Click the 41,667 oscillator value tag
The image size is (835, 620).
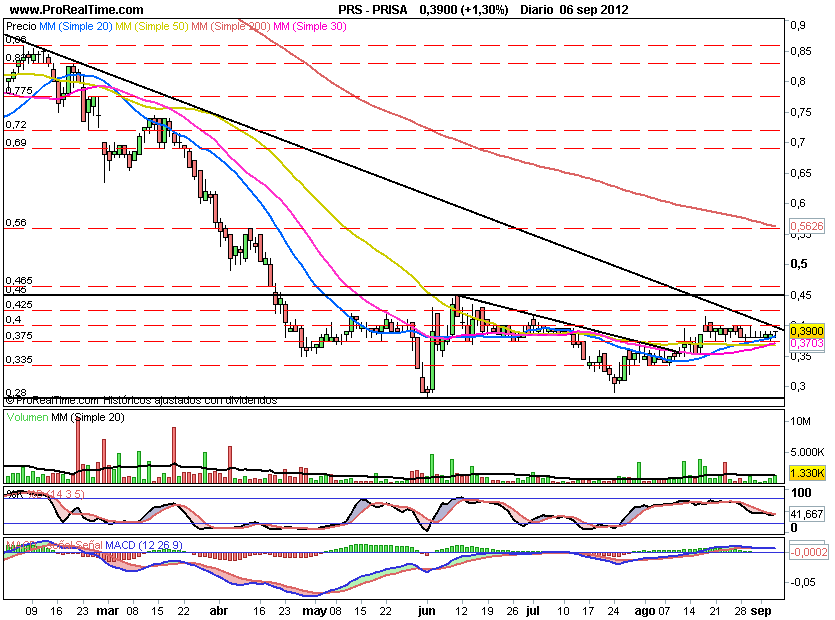click(806, 514)
